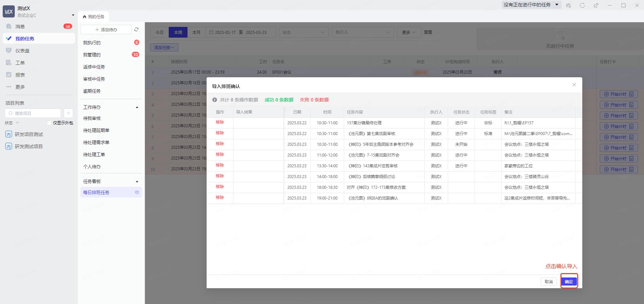Remove the 157集分镜最终处理 row via 移除
This screenshot has height=304, width=644.
(x=220, y=122)
